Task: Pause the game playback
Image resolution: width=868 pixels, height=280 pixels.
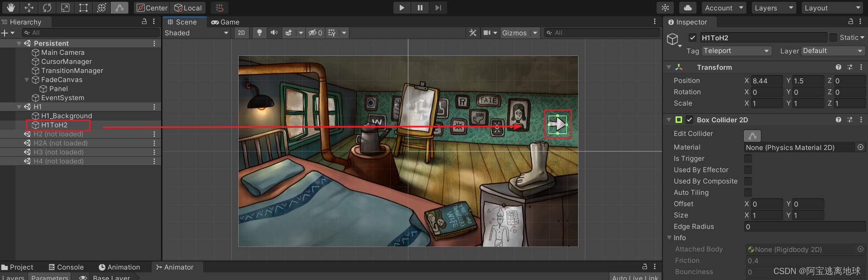Action: pos(420,8)
